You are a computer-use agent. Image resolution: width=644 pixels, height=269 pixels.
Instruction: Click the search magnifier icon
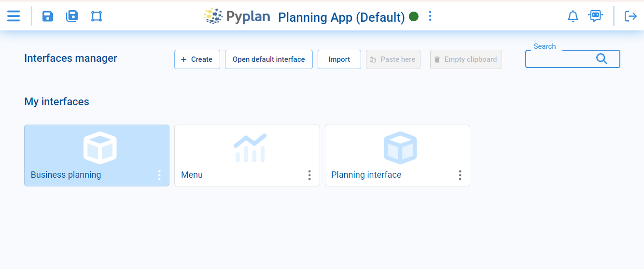pyautogui.click(x=602, y=59)
